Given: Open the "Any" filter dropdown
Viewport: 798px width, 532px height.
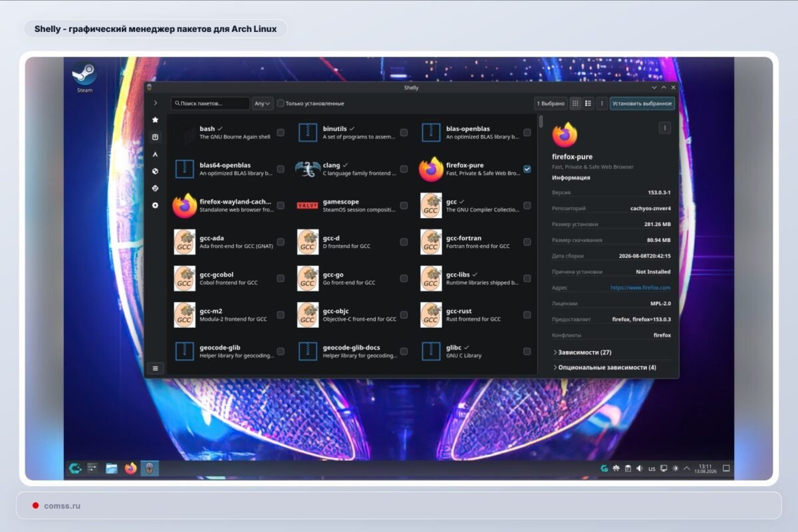Looking at the screenshot, I should 263,104.
